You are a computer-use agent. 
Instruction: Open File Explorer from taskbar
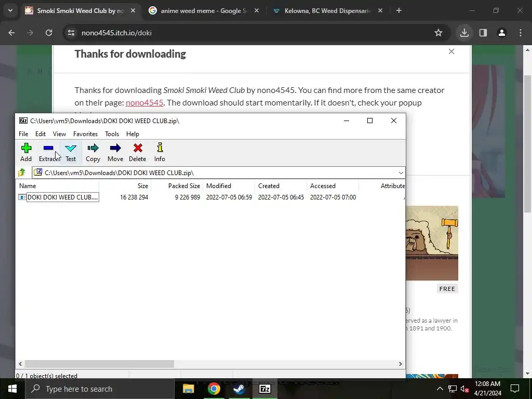pos(188,389)
